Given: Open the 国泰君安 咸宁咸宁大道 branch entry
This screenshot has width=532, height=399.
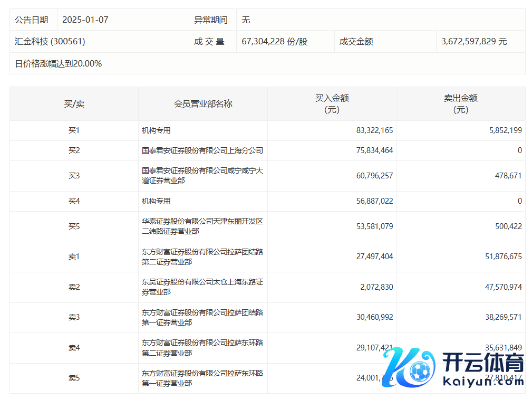Looking at the screenshot, I should click(x=202, y=176).
